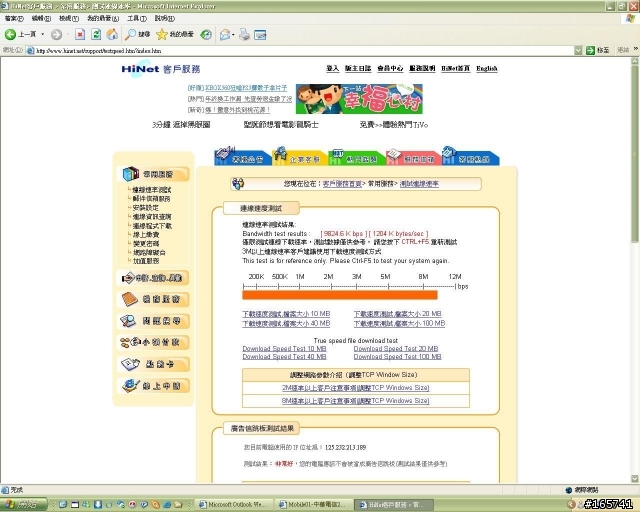
Task: Click the History clock icon in toolbar
Action: tap(206, 35)
